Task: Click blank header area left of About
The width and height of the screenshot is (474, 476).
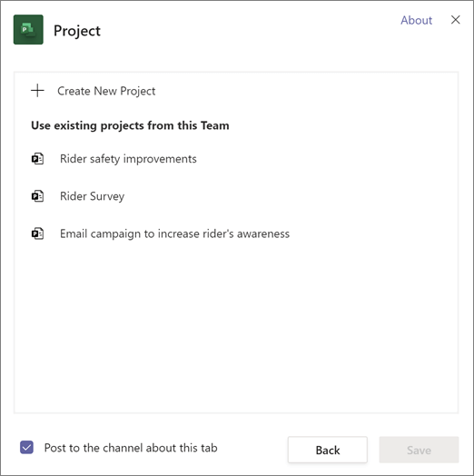Action: pos(249,30)
